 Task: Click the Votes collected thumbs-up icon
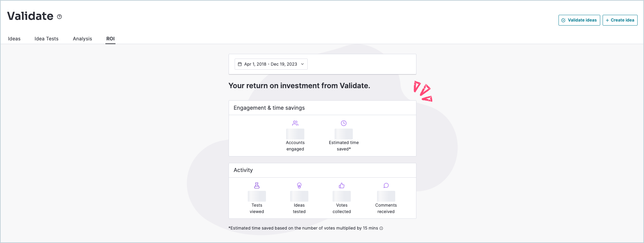(342, 185)
